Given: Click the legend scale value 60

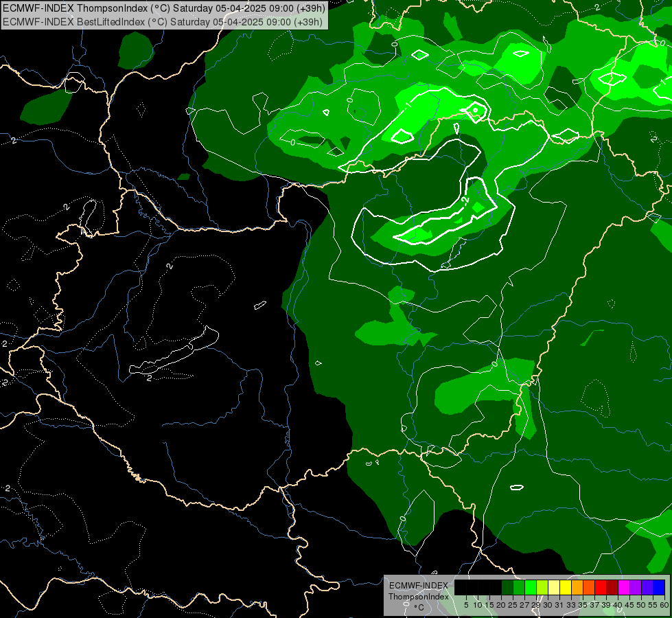Looking at the screenshot, I should pyautogui.click(x=664, y=605).
